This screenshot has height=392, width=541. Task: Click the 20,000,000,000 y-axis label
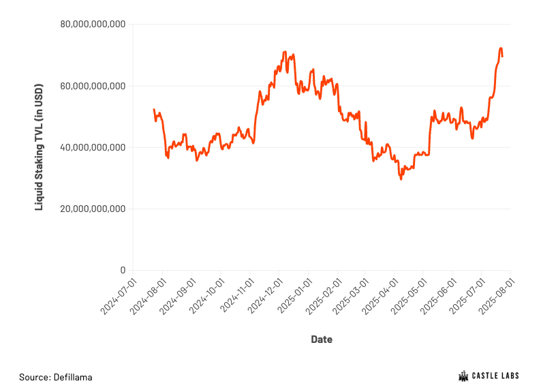tap(93, 209)
